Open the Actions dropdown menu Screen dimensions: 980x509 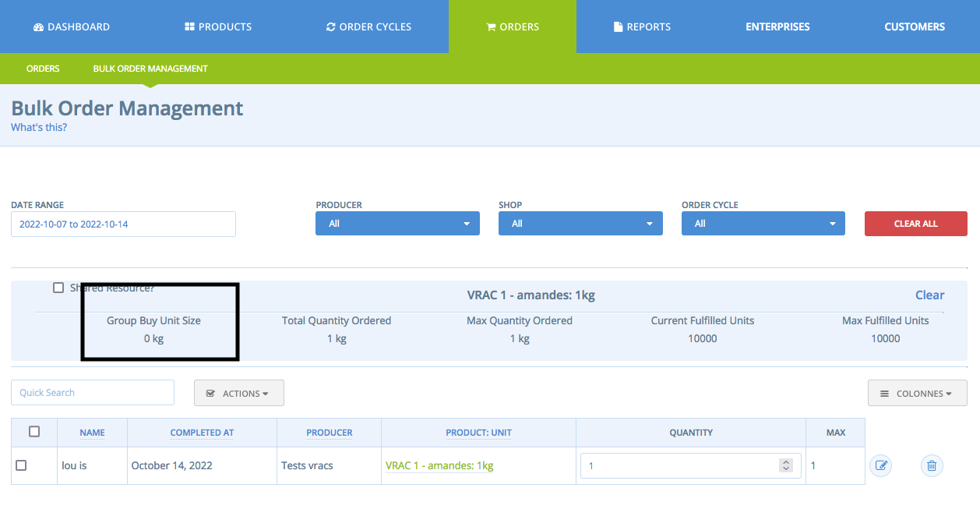tap(238, 392)
